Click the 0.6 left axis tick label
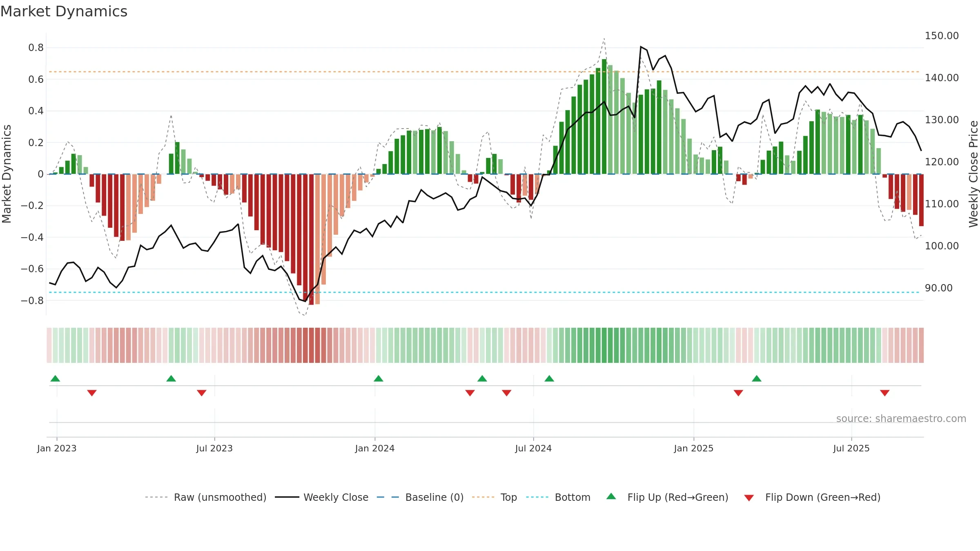The width and height of the screenshot is (980, 551). 36,79
